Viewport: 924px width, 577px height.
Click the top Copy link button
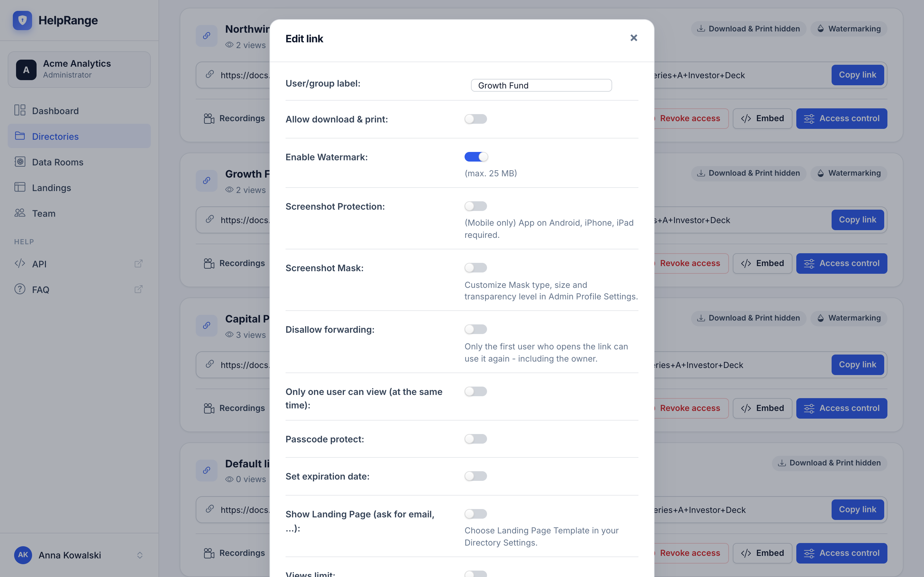[x=857, y=75]
